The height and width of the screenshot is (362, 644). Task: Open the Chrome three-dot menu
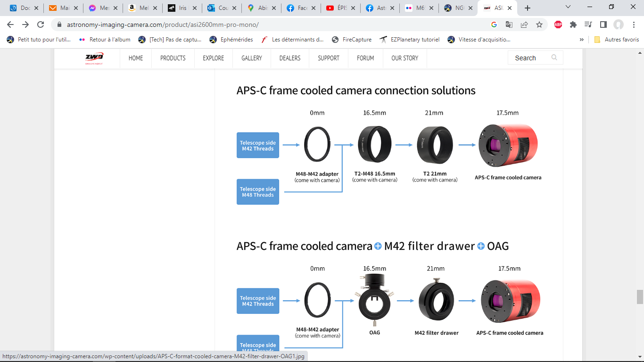pyautogui.click(x=634, y=25)
